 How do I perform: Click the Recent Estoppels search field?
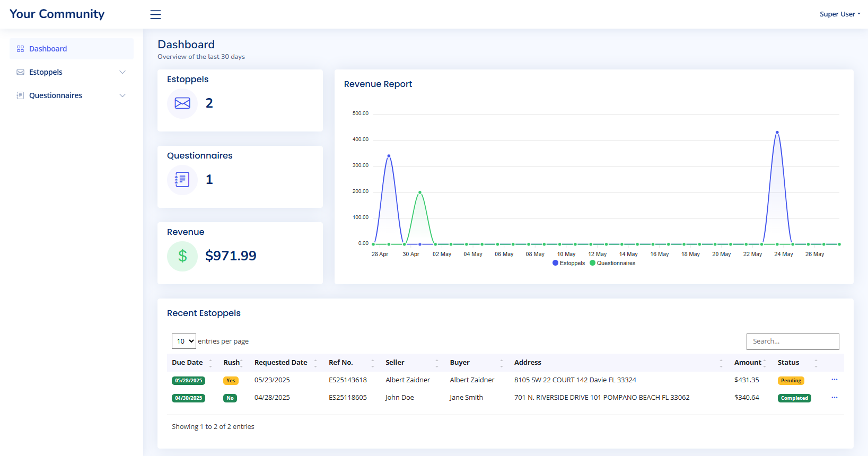tap(792, 341)
